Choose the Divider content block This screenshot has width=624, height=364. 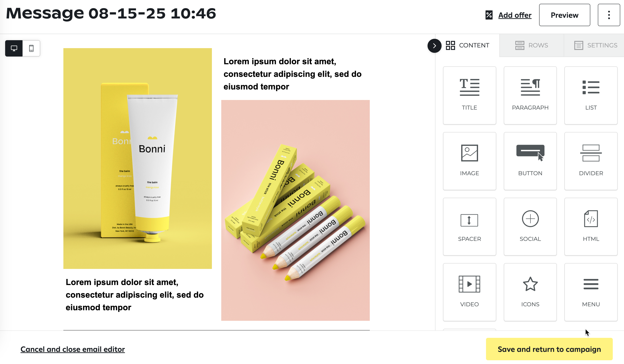coord(591,161)
